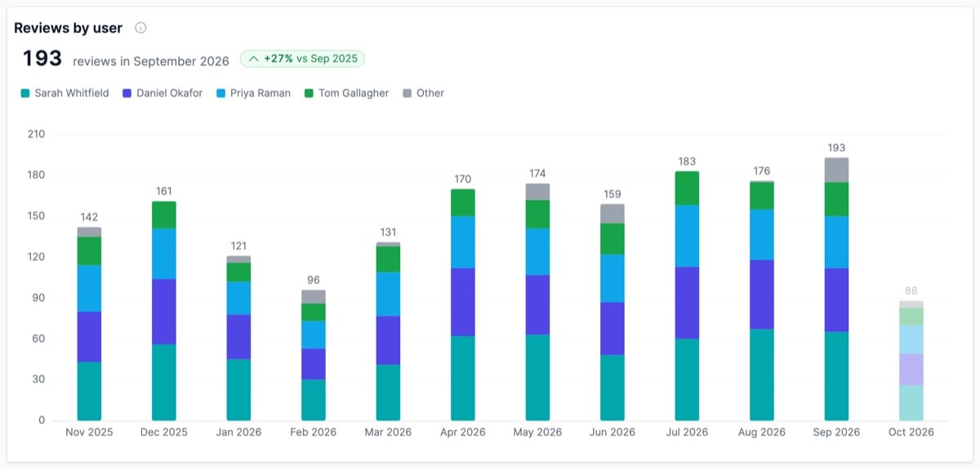Click the 96 total label above Feb 2026
The width and height of the screenshot is (980, 469).
314,280
